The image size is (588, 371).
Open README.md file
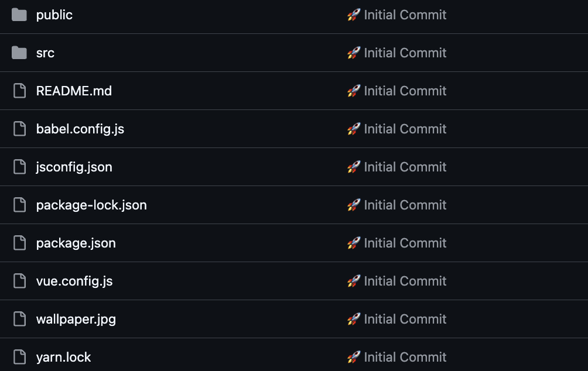coord(74,91)
